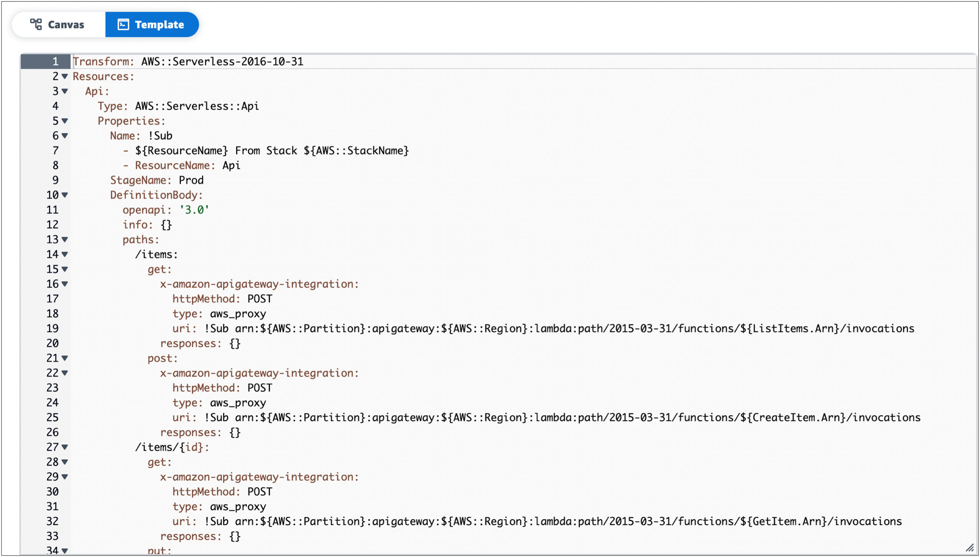Click the Template editor icon

[123, 24]
